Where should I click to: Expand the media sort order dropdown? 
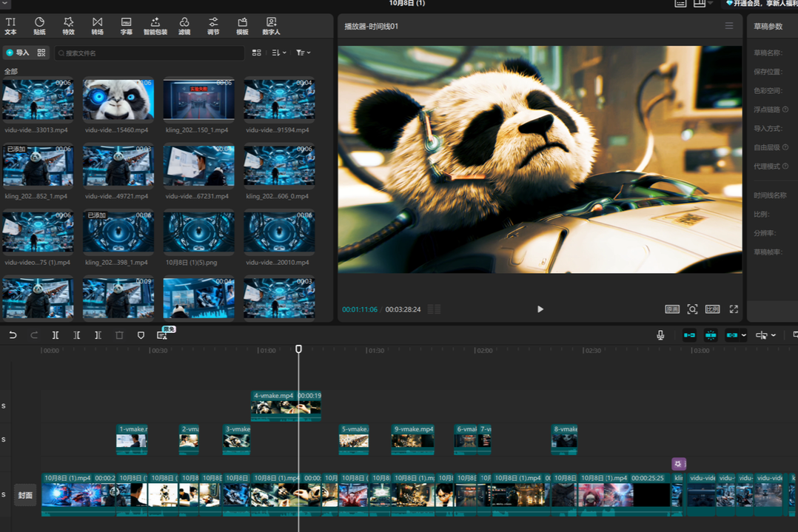[278, 53]
